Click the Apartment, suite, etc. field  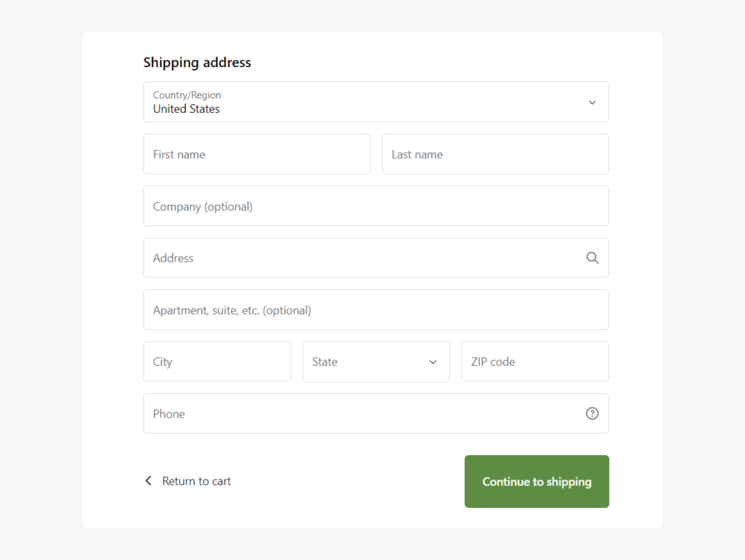[376, 310]
